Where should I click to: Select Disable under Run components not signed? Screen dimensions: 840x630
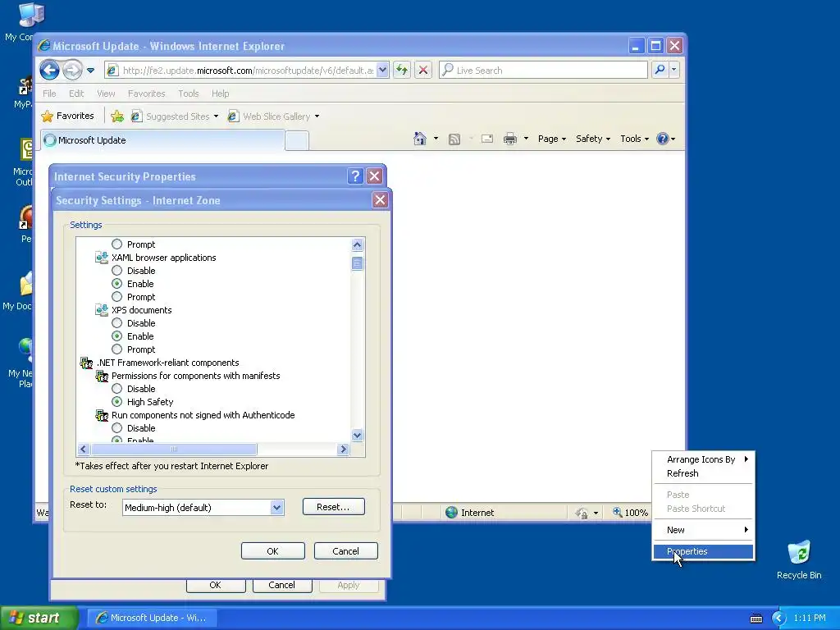[x=116, y=428]
